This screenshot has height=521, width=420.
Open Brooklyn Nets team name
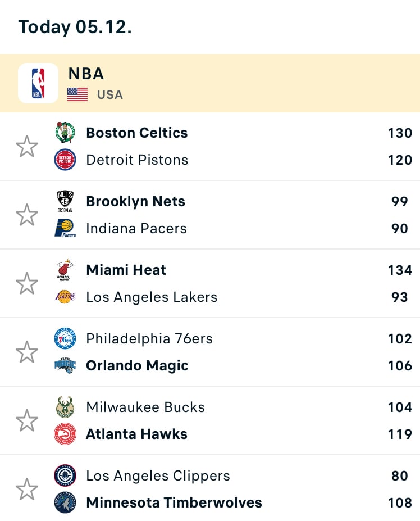click(x=135, y=201)
